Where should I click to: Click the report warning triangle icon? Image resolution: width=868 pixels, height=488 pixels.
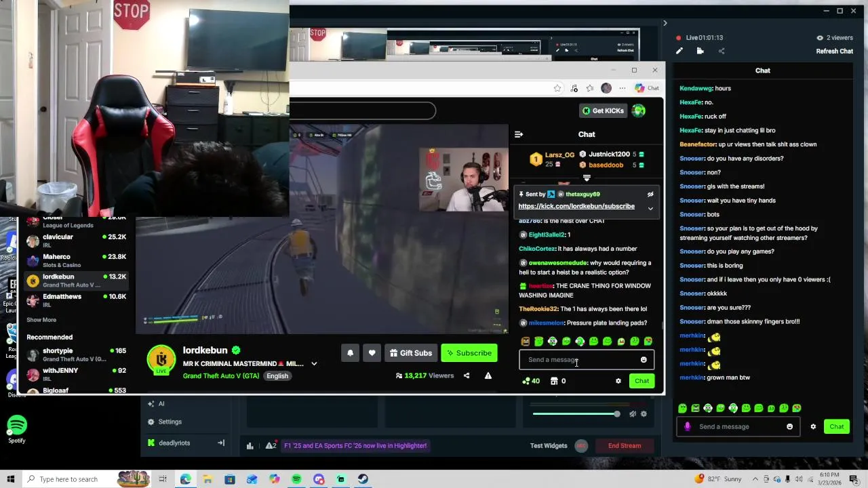pyautogui.click(x=488, y=375)
